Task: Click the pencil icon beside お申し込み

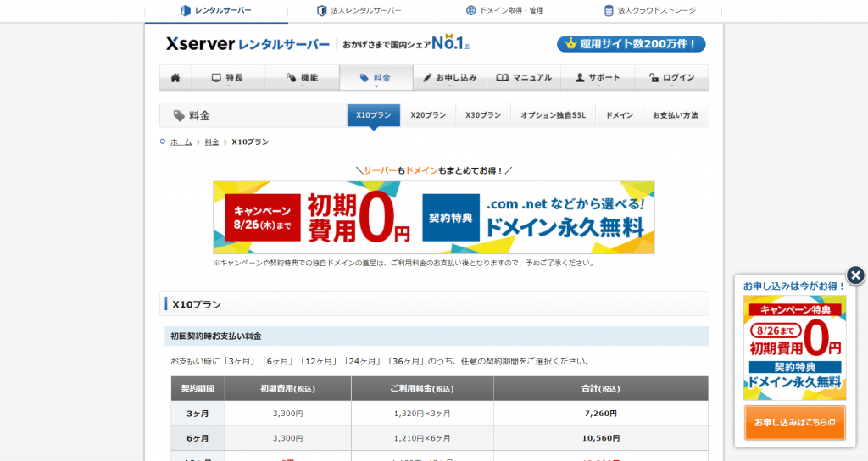Action: (427, 77)
